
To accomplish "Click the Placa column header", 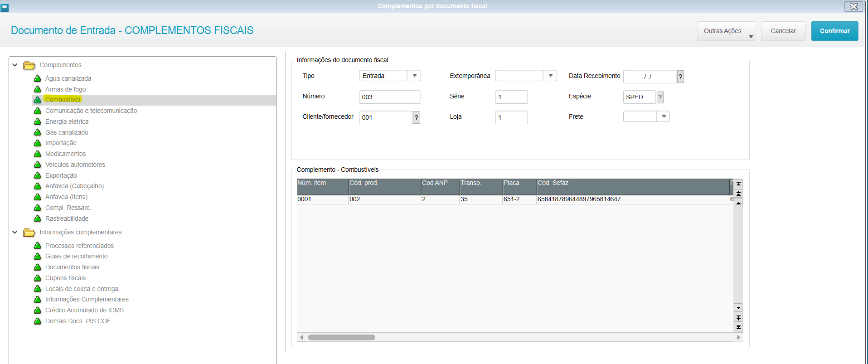I will 519,186.
